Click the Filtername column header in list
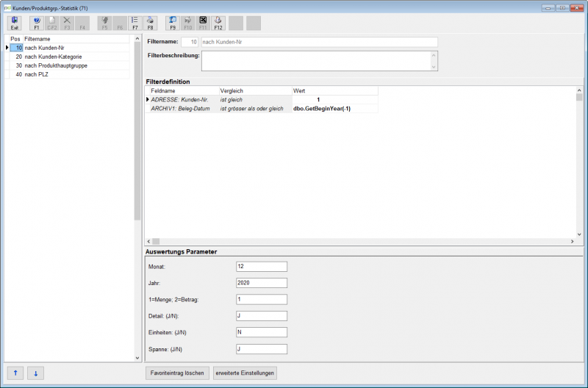 click(x=76, y=39)
